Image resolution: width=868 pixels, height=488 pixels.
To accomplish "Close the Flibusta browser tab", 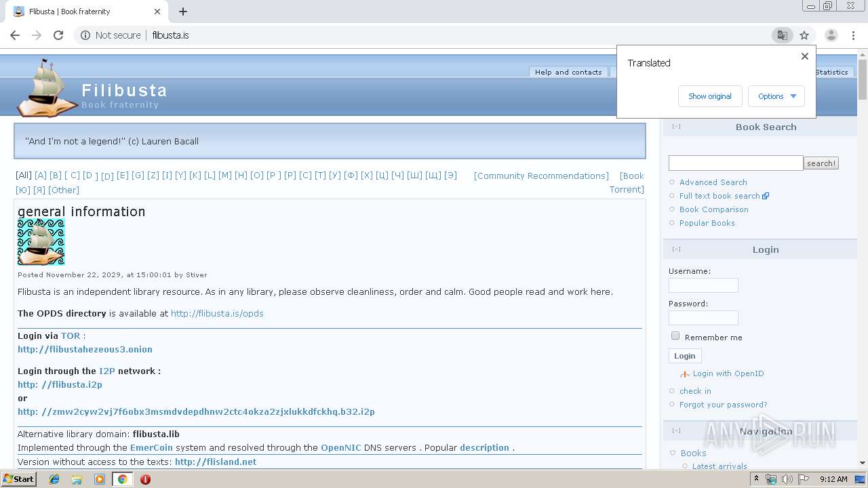I will pos(157,12).
